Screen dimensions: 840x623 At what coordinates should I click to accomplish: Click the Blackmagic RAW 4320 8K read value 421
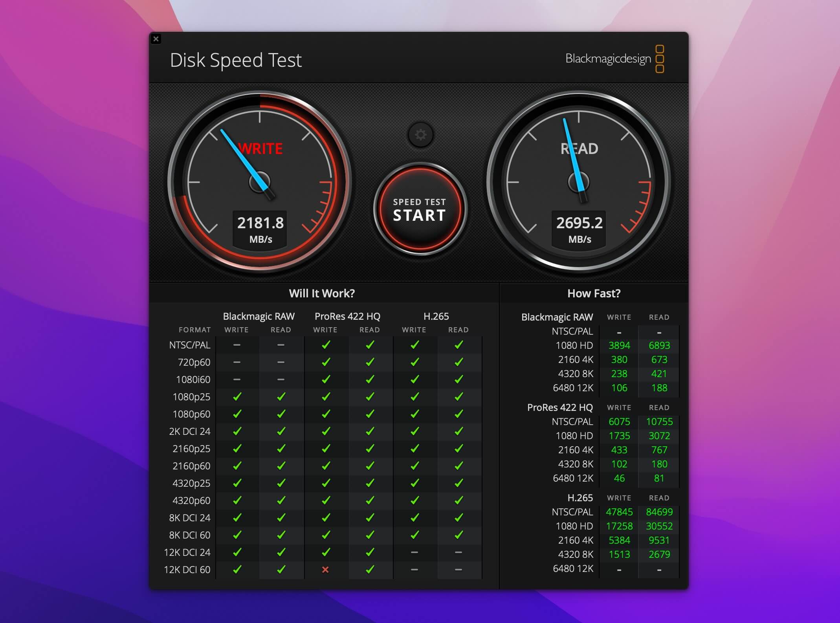tap(659, 374)
